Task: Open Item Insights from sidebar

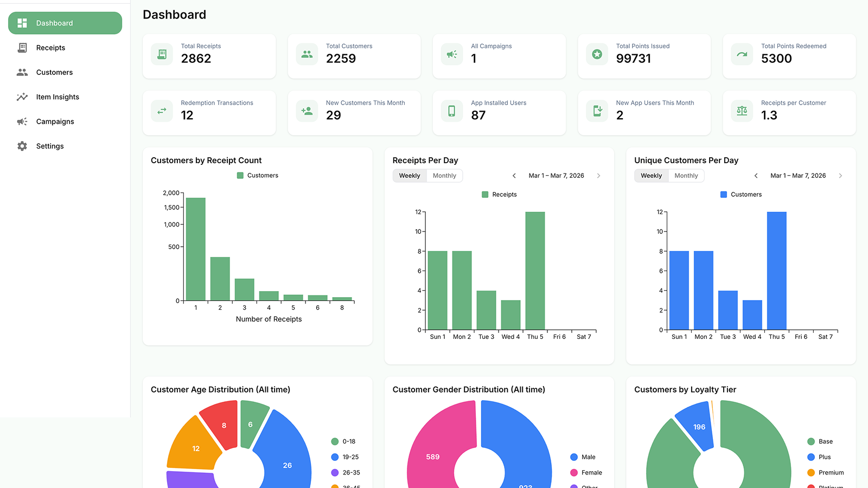Action: pos(65,97)
